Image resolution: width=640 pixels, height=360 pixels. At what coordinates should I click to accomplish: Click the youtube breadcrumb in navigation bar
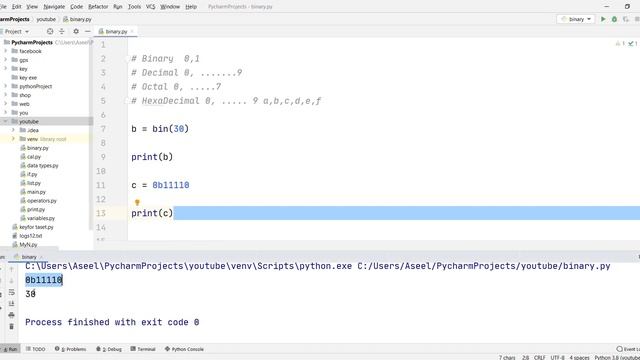point(46,19)
